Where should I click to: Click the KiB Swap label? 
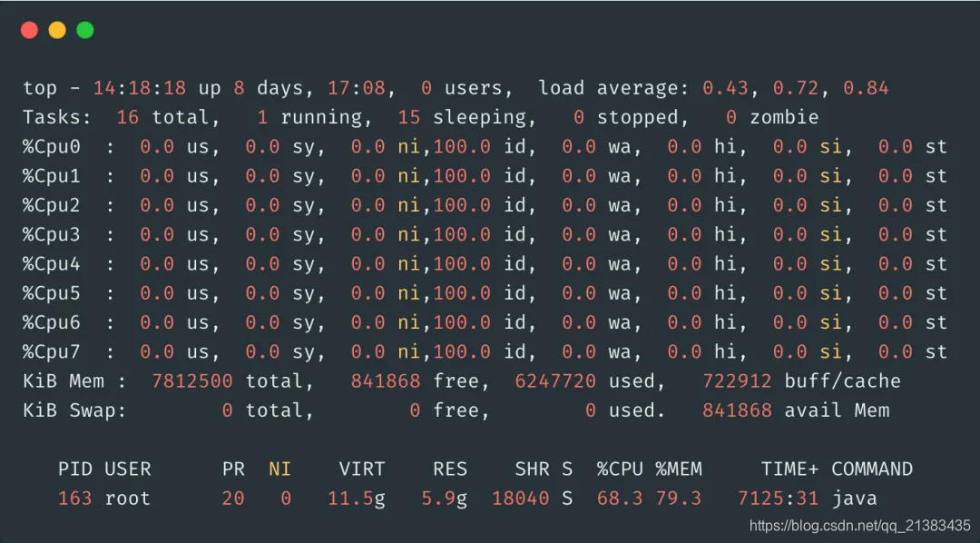click(x=74, y=410)
